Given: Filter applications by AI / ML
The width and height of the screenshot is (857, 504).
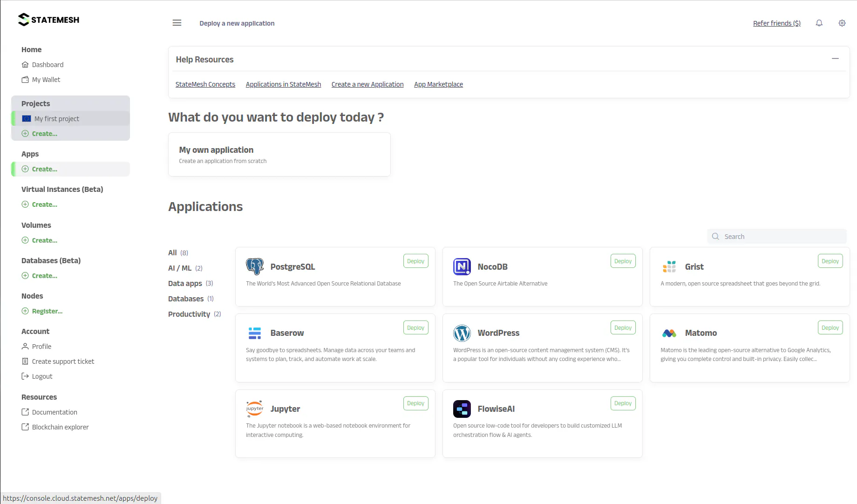Looking at the screenshot, I should [x=185, y=268].
